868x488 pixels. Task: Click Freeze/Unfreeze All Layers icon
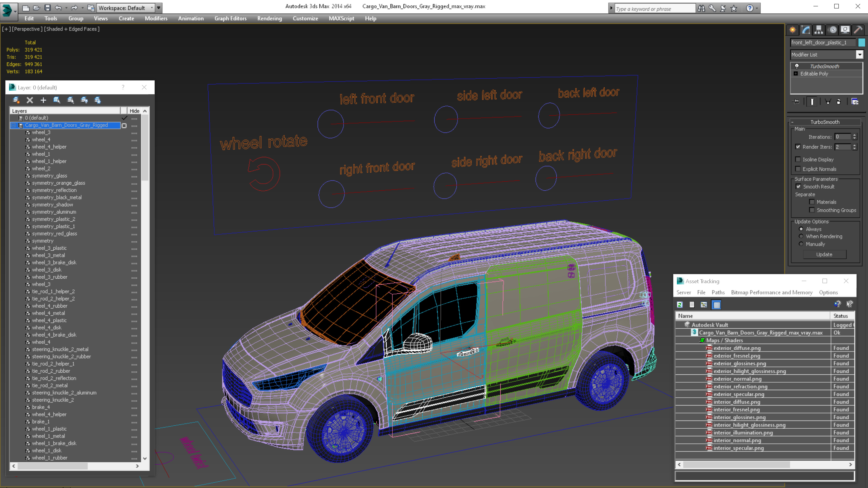98,100
